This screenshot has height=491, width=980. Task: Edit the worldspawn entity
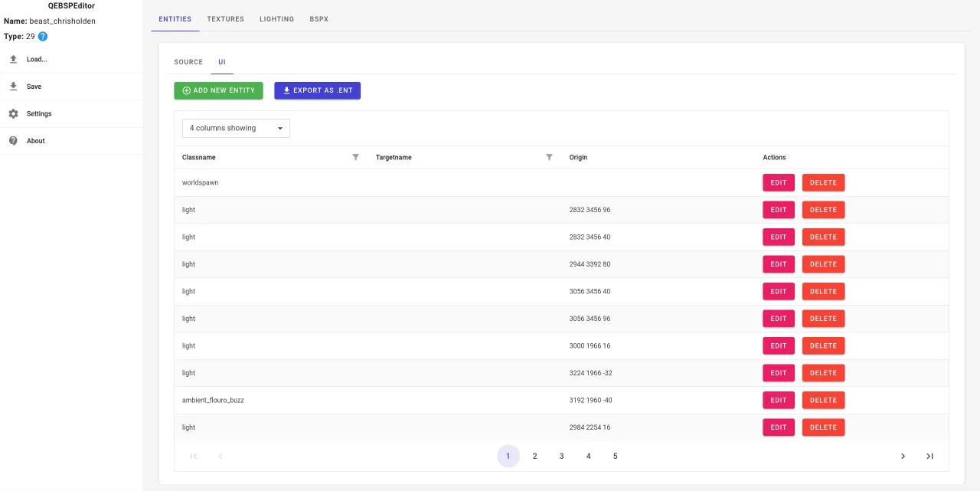779,183
